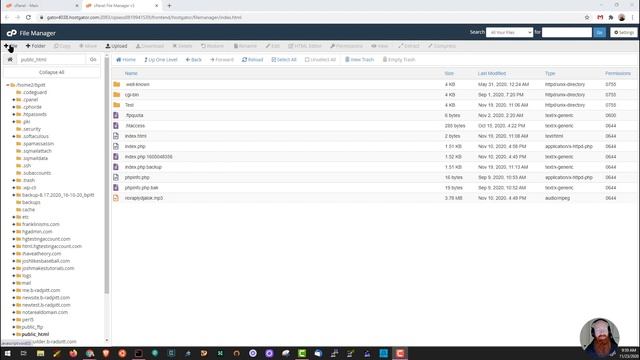Bookmark the page with the star icon

pos(587,18)
